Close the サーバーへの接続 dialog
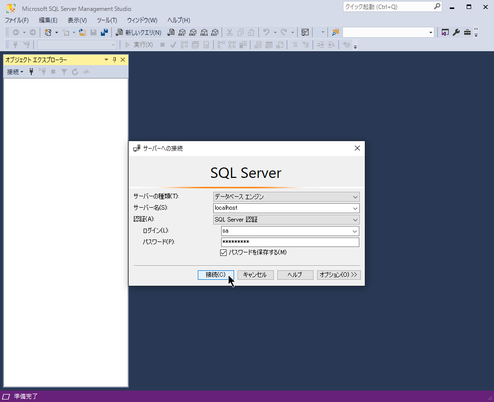Viewport: 494px width, 402px height. click(357, 148)
